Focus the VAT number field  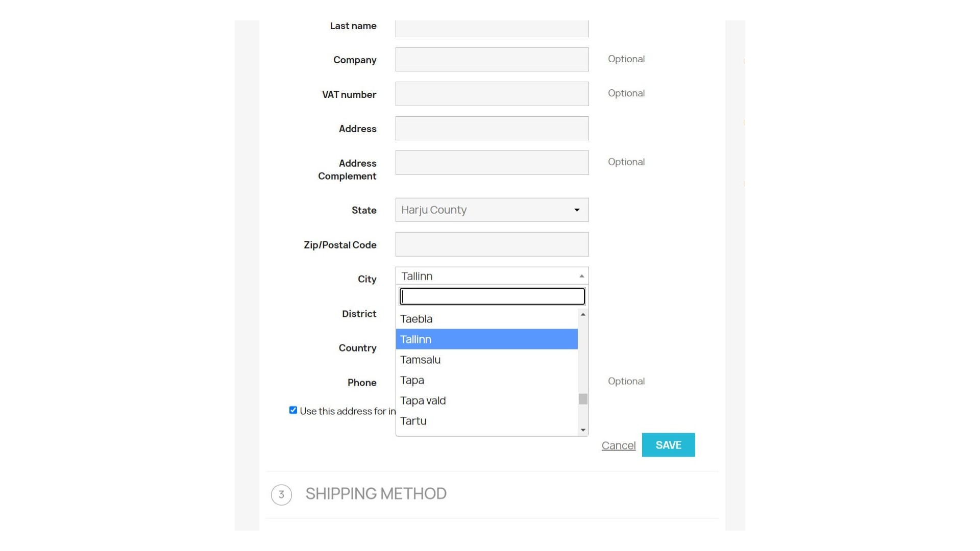tap(492, 94)
